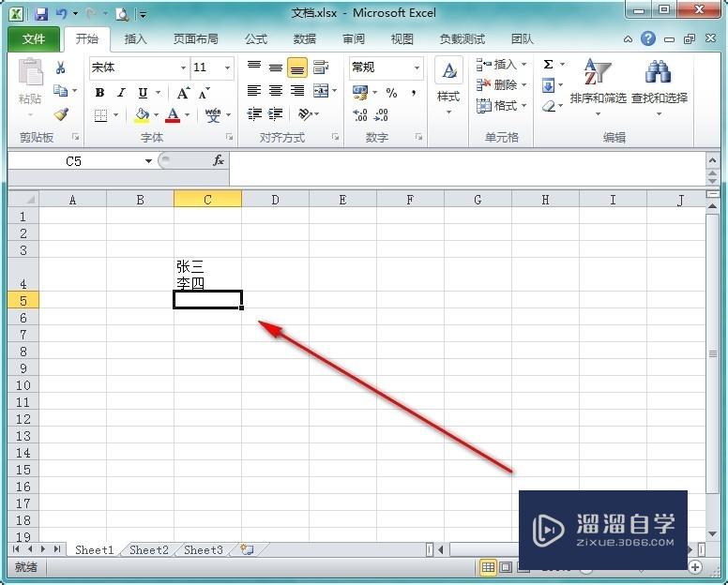728x585 pixels.
Task: Toggle Wrap Text
Action: [x=320, y=67]
